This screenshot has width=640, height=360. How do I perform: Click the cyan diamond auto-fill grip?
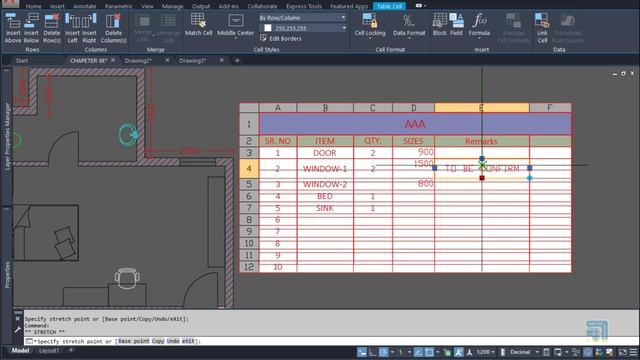pyautogui.click(x=530, y=178)
